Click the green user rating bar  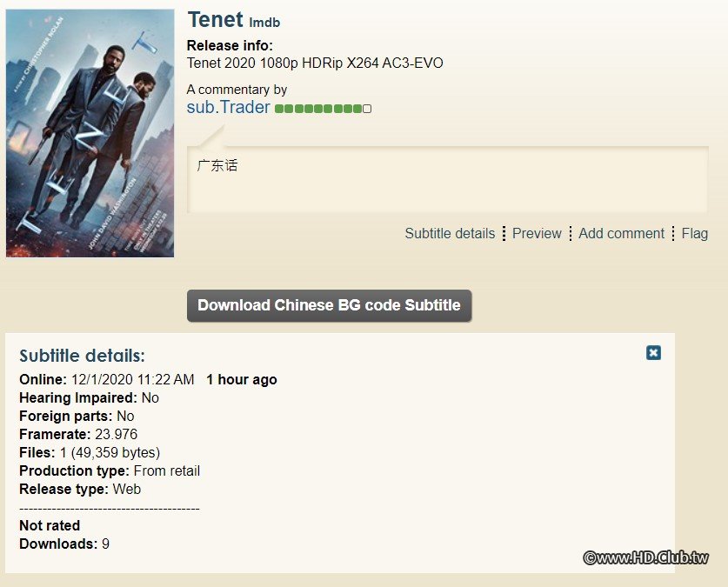point(318,109)
